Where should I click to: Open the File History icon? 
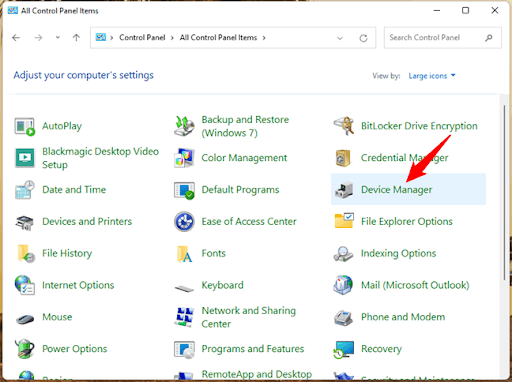pos(26,253)
